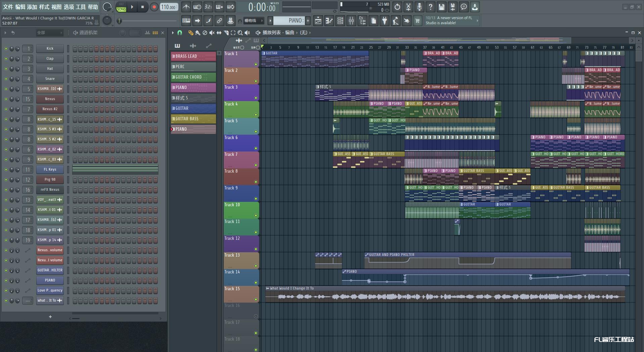644x352 pixels.
Task: Mute the Kick channel green light
Action: coord(6,49)
